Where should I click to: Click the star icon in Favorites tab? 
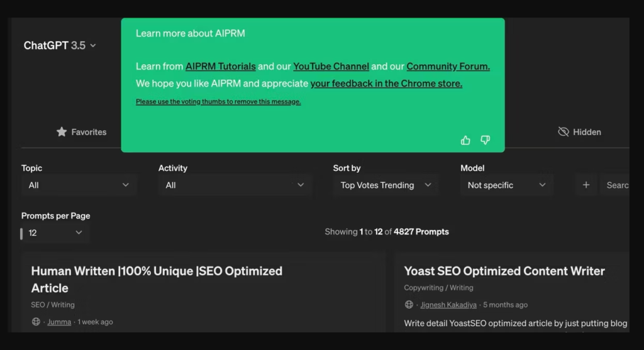click(x=62, y=132)
